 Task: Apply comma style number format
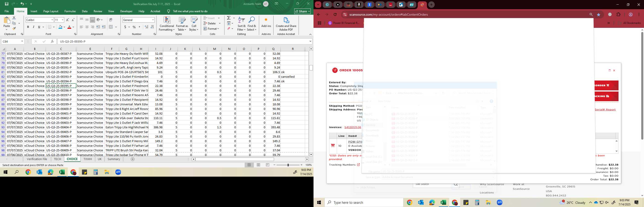tap(140, 27)
